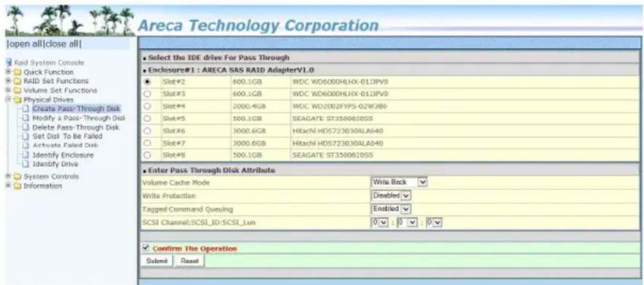Open Activate Failed Disk page
This screenshot has height=285, width=644.
(65, 145)
